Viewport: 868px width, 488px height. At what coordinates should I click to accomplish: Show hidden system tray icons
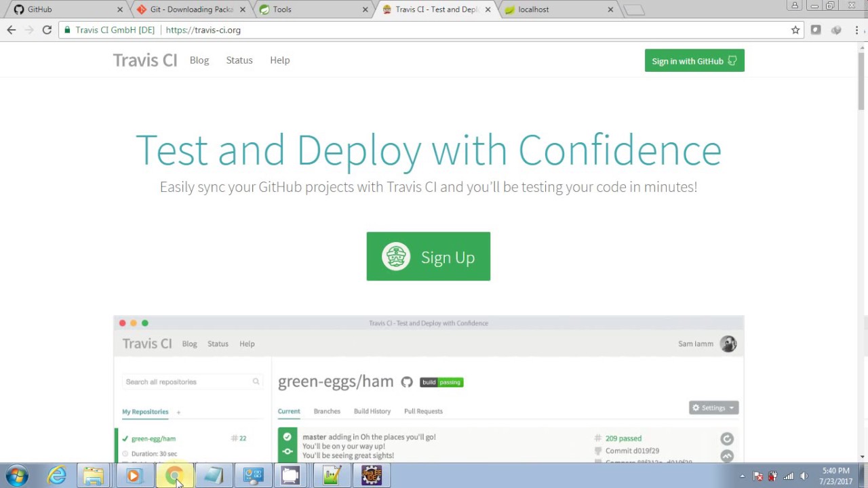[743, 476]
